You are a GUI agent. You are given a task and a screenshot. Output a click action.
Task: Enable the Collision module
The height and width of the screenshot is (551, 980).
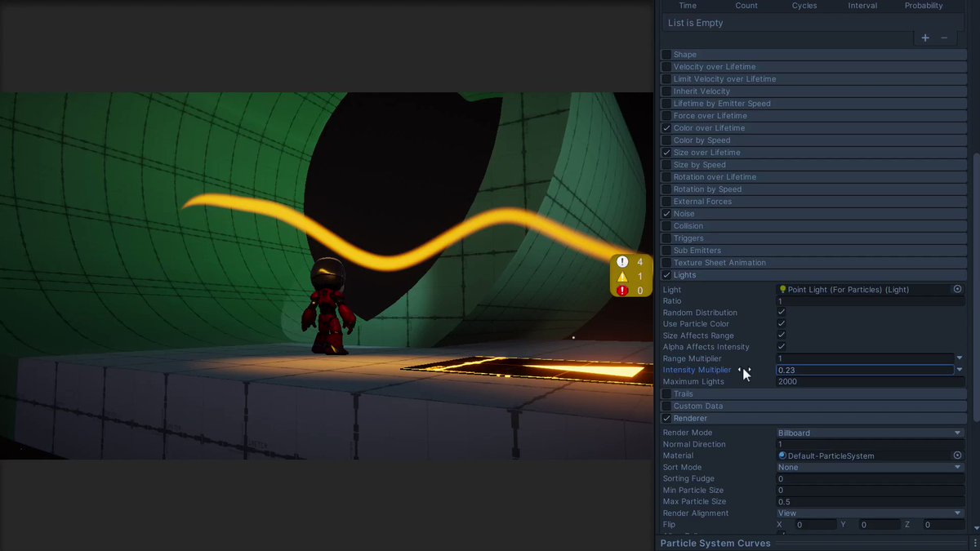(x=666, y=225)
